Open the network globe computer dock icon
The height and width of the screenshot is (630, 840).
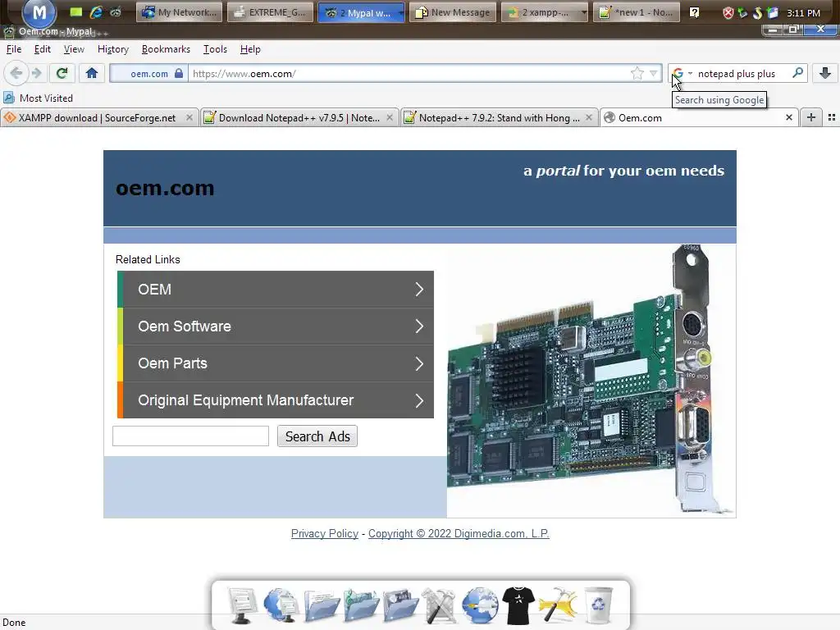[x=281, y=605]
